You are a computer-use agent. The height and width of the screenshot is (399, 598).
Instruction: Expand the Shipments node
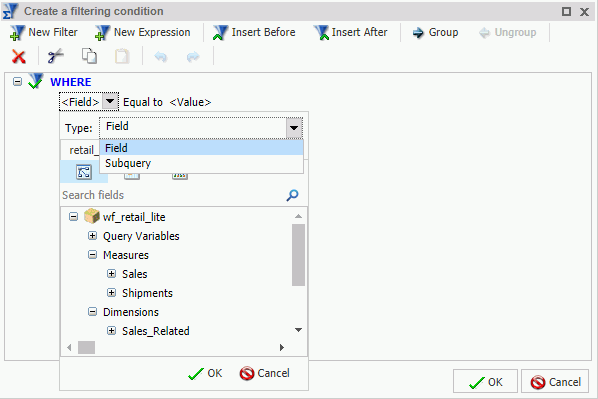pos(111,293)
